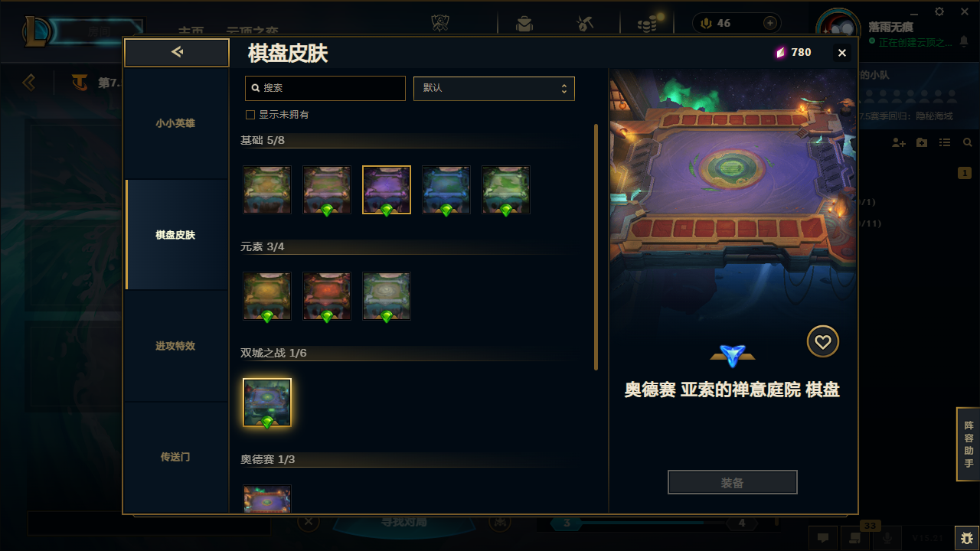Click the magnifier icon in the search box
The height and width of the screenshot is (551, 980).
[x=256, y=88]
